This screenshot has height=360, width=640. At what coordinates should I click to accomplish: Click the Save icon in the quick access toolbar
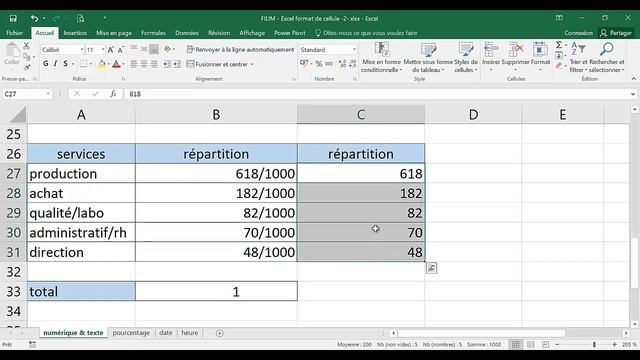tap(13, 18)
